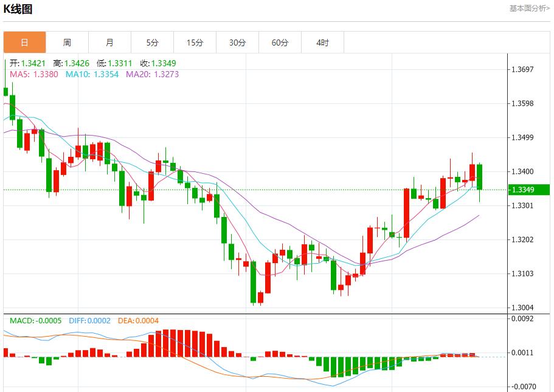554x392 pixels.
Task: Select the 日 daily chart tab
Action: 24,43
